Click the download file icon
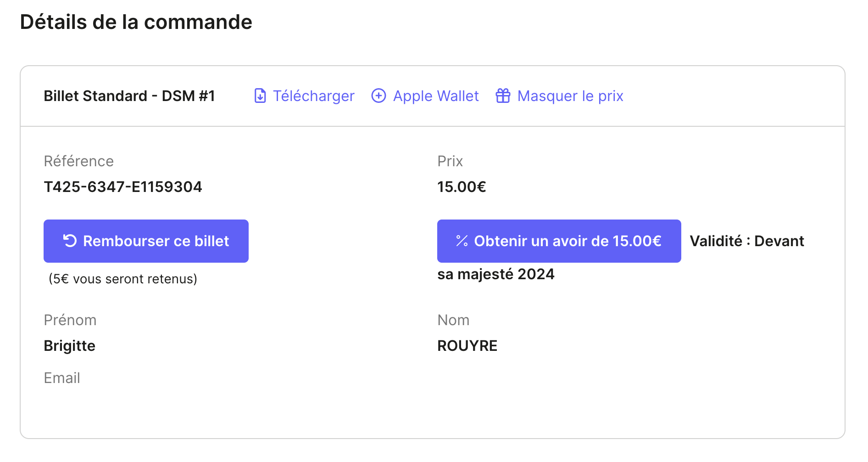Viewport: 868px width, 462px height. [x=260, y=96]
